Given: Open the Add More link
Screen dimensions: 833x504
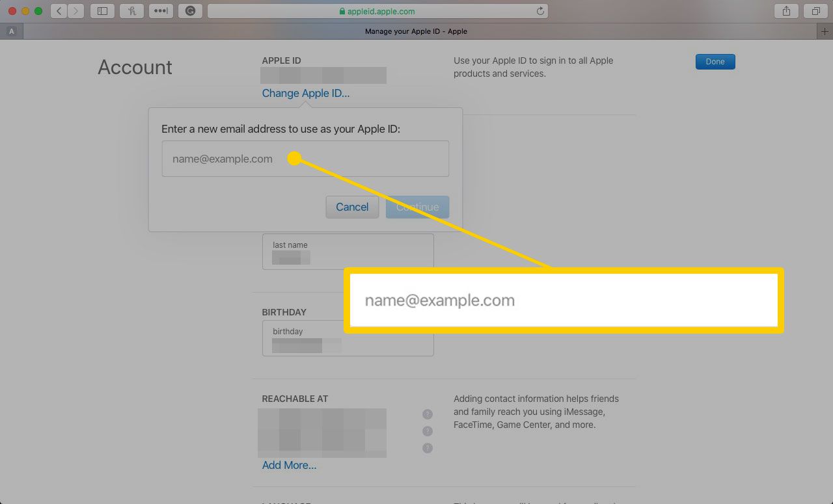Looking at the screenshot, I should 289,465.
